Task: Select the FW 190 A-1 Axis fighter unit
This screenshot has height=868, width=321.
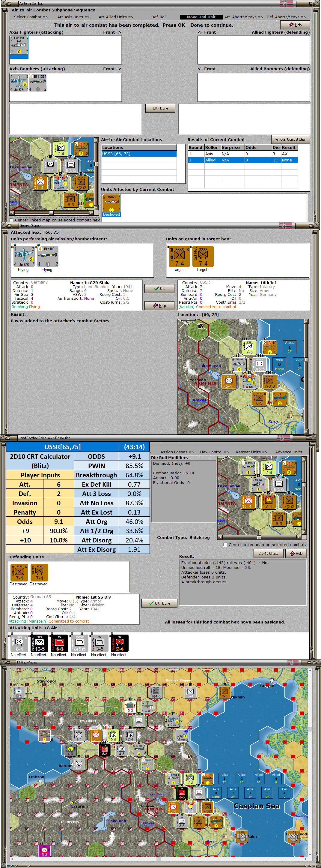Action: (x=19, y=46)
